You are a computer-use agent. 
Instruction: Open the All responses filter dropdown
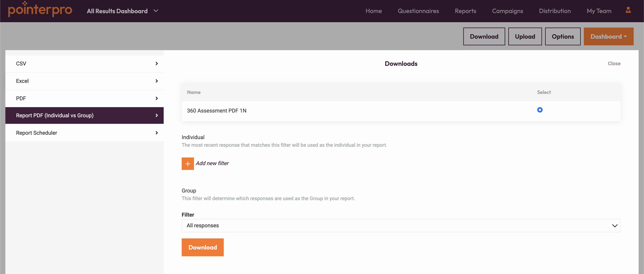tap(401, 226)
